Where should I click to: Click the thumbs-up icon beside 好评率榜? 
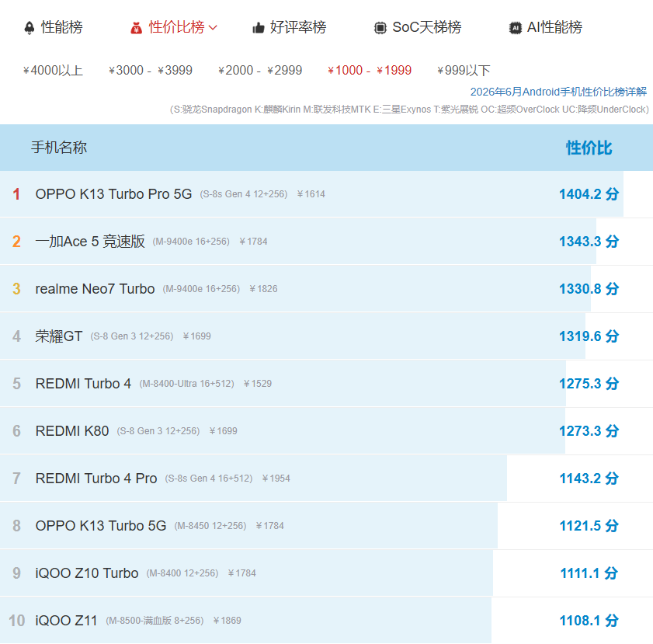pos(259,28)
